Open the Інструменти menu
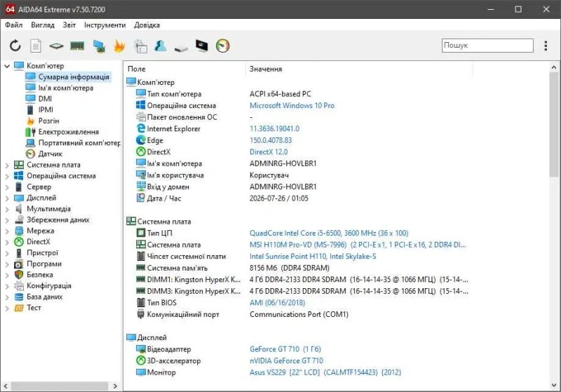561x392 pixels. pyautogui.click(x=104, y=25)
